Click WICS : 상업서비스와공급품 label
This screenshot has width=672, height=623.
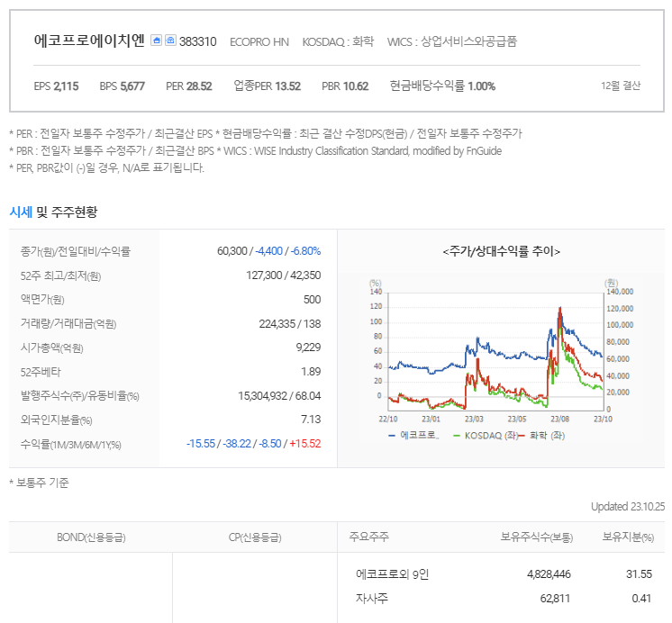451,41
